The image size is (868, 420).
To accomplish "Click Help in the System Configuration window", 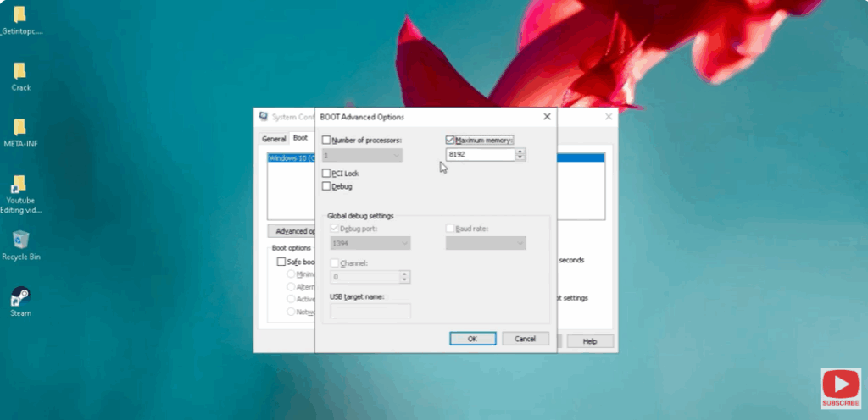I will coord(590,341).
